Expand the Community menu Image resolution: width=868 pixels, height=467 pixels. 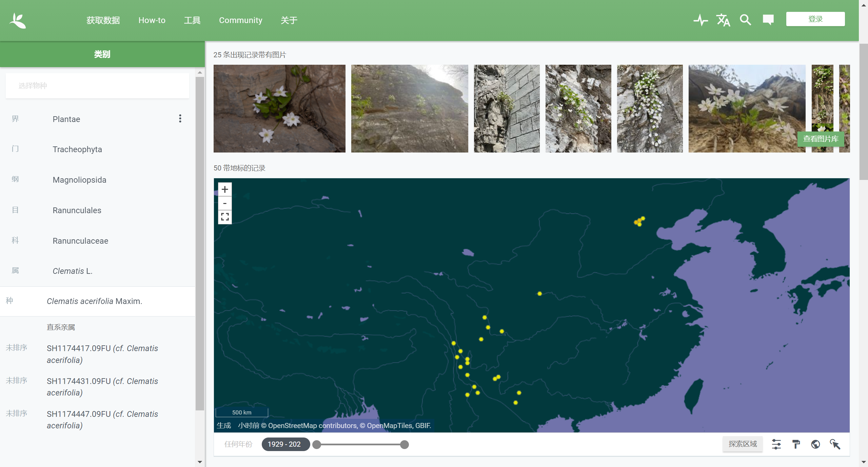(x=240, y=20)
